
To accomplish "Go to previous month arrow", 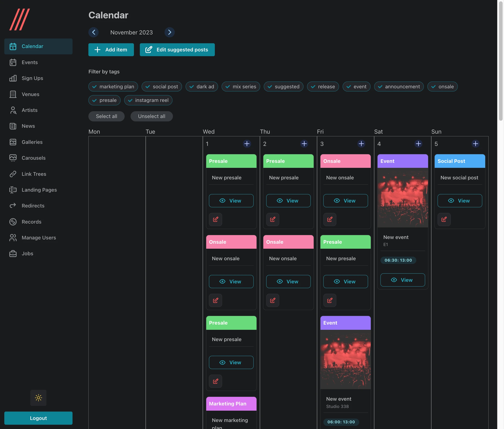I will (93, 32).
